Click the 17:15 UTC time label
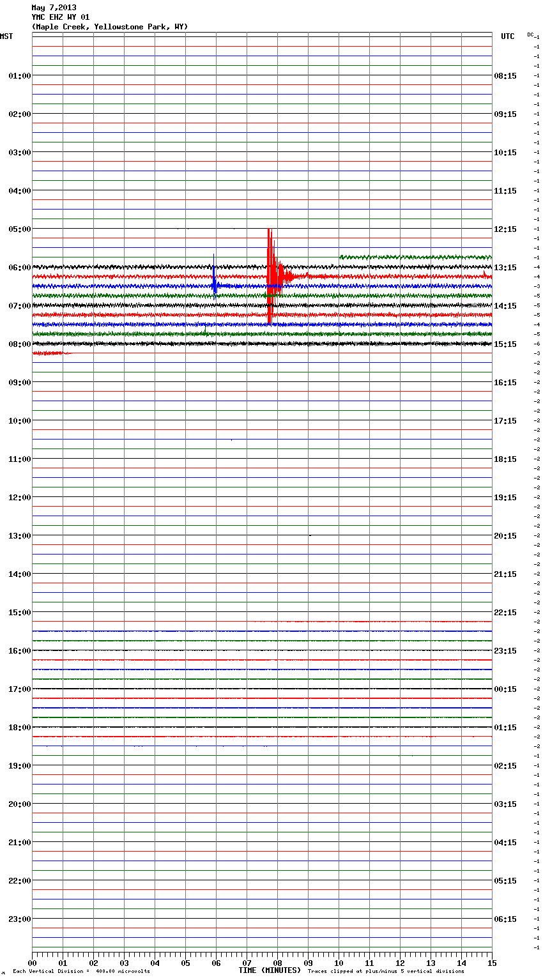 tap(505, 421)
